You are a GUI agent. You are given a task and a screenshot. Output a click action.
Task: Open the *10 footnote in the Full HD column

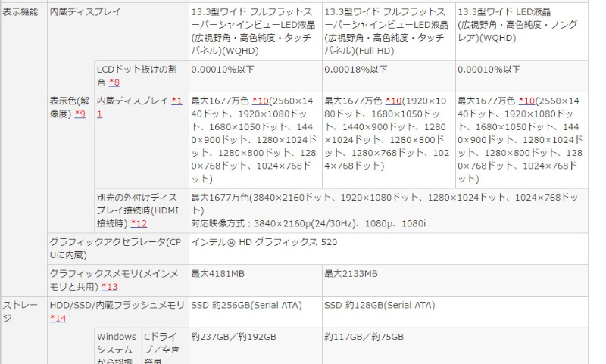tap(393, 101)
